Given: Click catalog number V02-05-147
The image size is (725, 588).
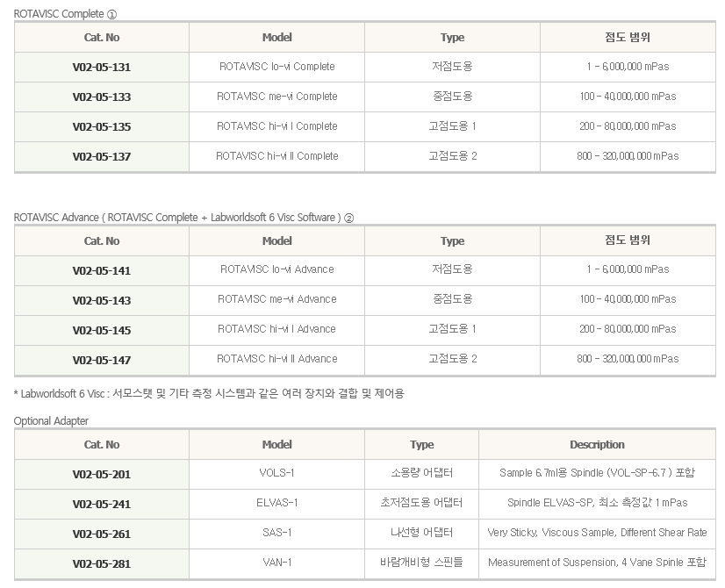Looking at the screenshot, I should click(101, 360).
